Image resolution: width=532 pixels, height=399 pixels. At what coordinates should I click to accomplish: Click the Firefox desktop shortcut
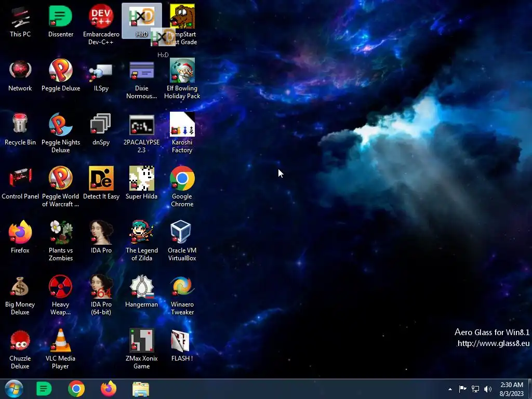(20, 237)
